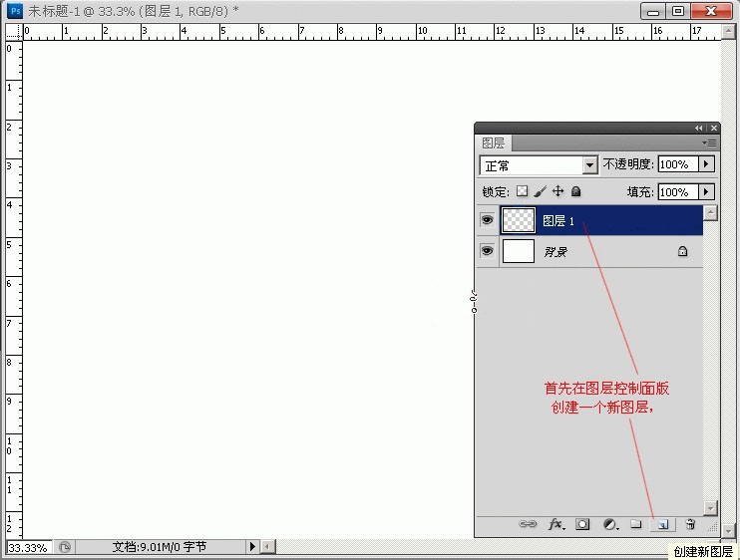Screen dimensions: 740x560
Task: Click the vertical scroll up arrow of document
Action: (x=728, y=32)
